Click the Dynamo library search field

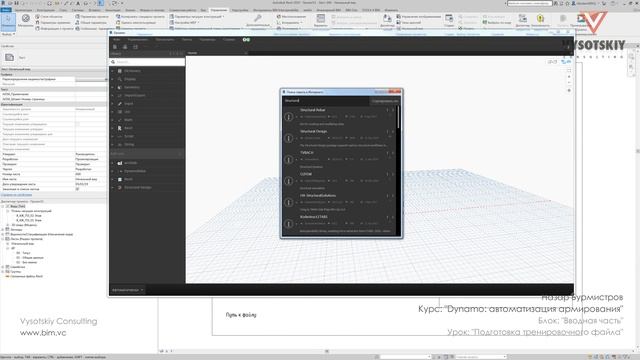coord(147,62)
